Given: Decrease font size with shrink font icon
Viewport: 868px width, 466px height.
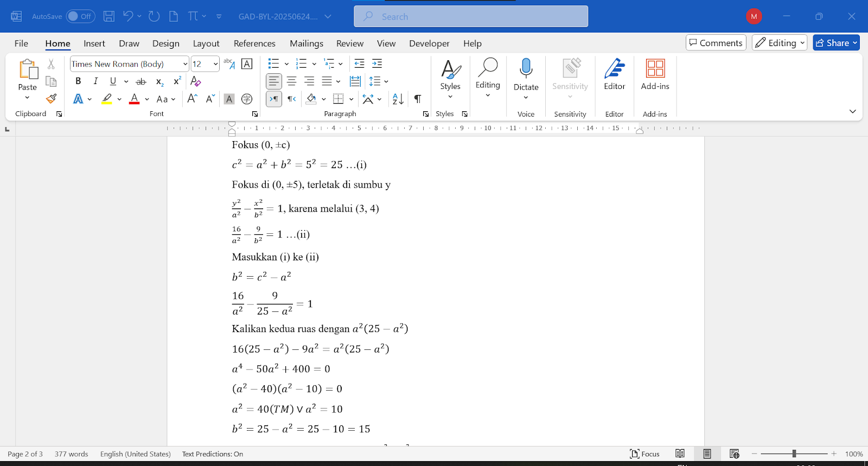Looking at the screenshot, I should [x=210, y=99].
